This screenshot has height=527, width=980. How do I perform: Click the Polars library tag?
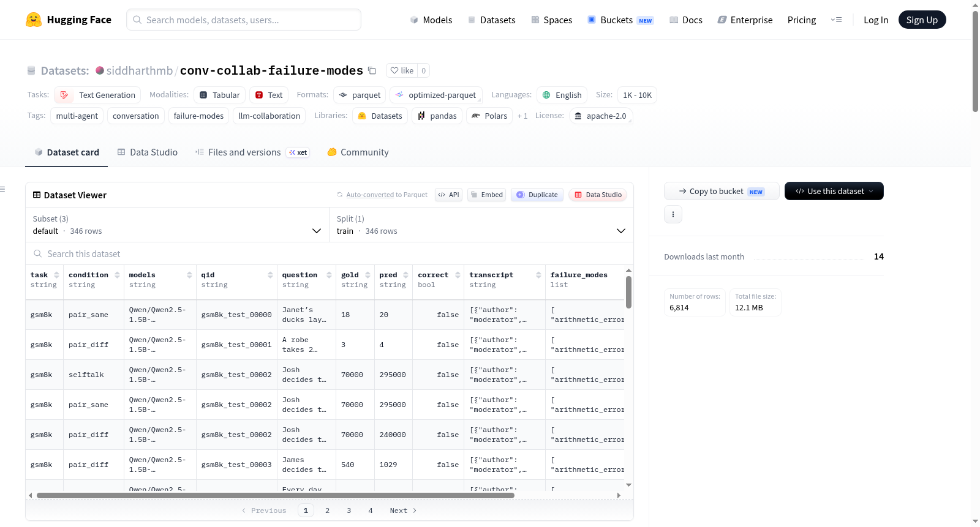click(489, 116)
